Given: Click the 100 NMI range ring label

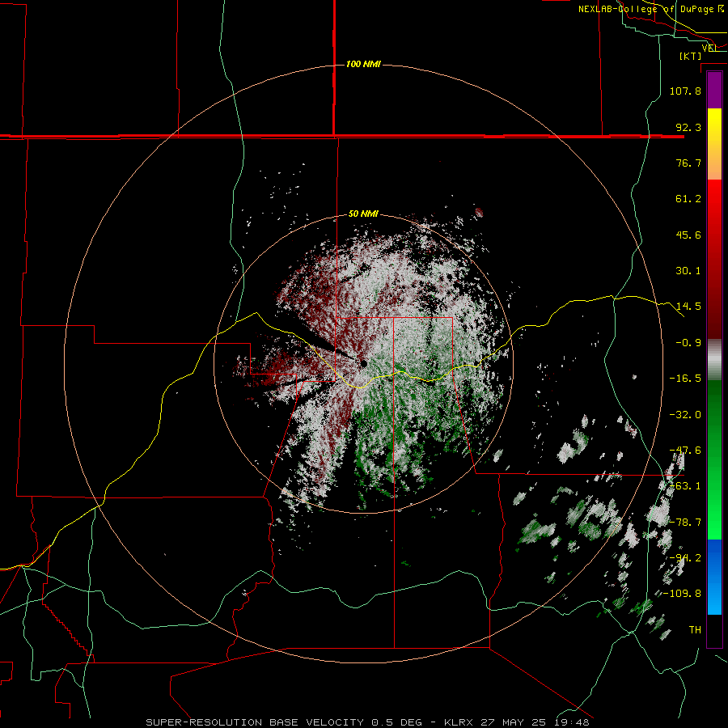Looking at the screenshot, I should pyautogui.click(x=363, y=64).
